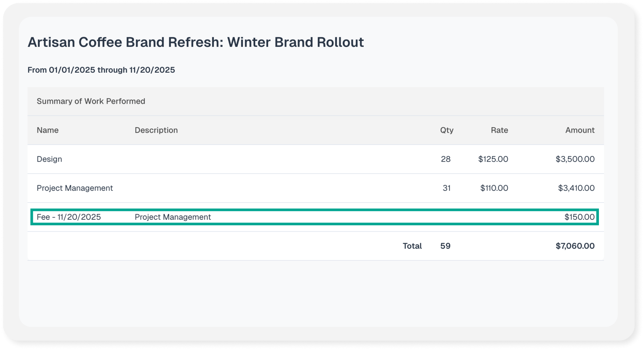Click the Design row name
Screen dimensions: 644x350
(49, 159)
